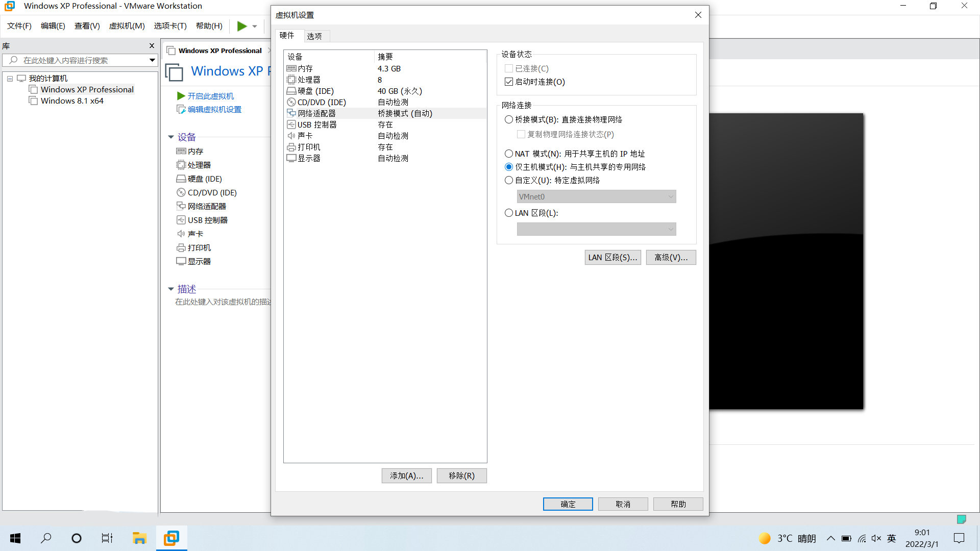Screen dimensions: 980x551
Task: Click the memory icon in the settings device list
Action: (x=291, y=68)
